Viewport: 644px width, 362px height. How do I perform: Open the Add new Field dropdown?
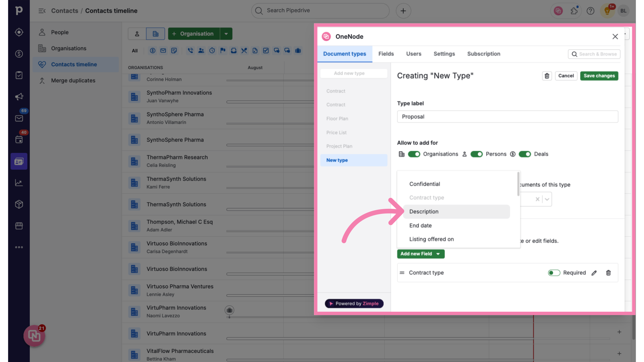[421, 254]
